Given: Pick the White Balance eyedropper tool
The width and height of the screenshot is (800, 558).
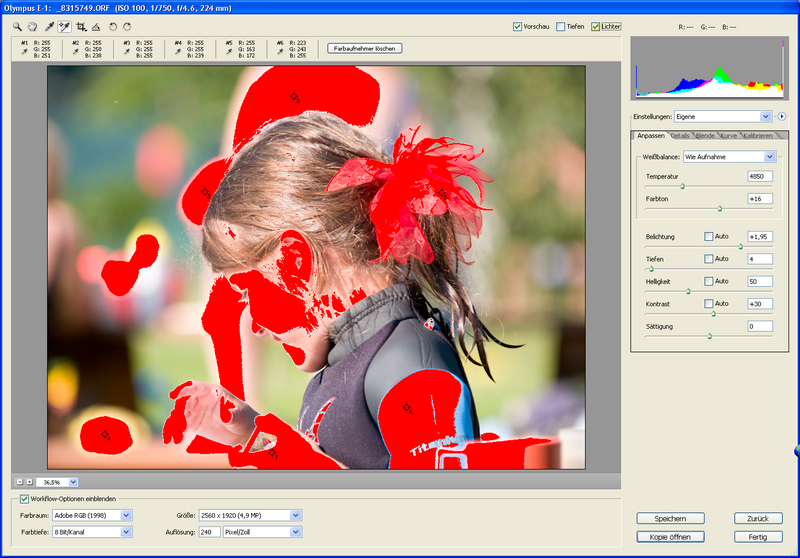Looking at the screenshot, I should coord(49,26).
